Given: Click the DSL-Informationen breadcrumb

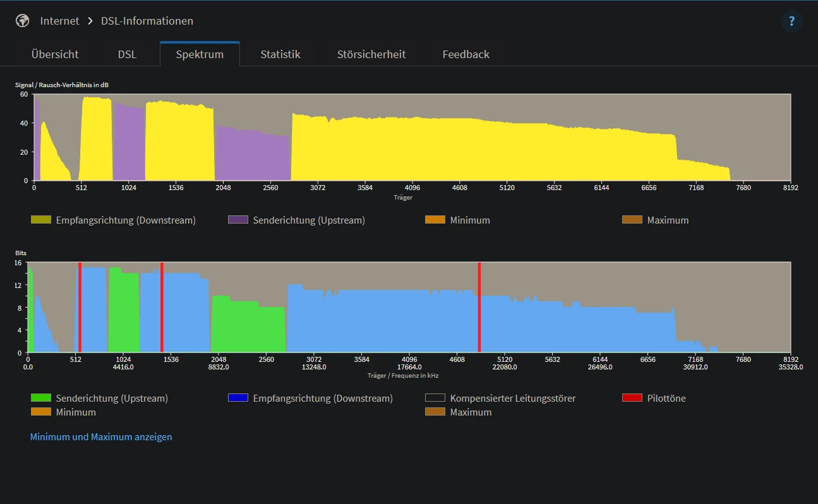Looking at the screenshot, I should (x=147, y=21).
